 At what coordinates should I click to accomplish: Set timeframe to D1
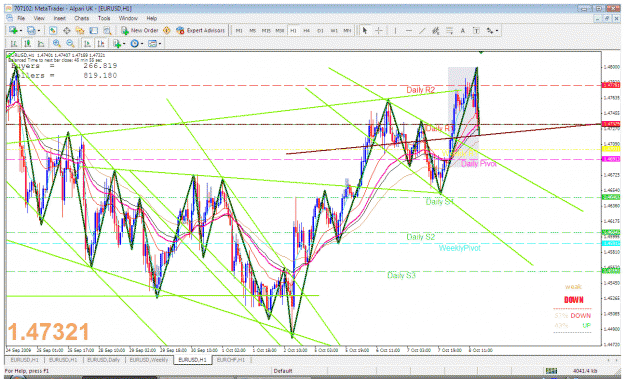[320, 31]
